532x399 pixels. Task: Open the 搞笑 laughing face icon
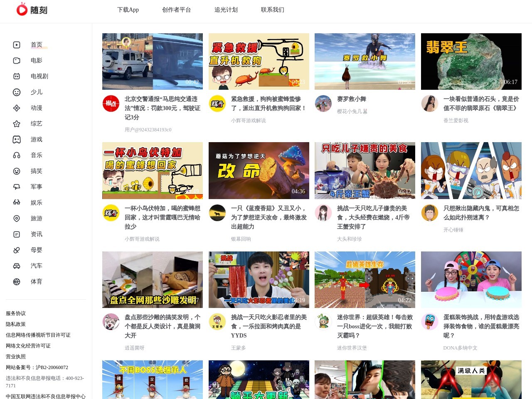(x=17, y=171)
